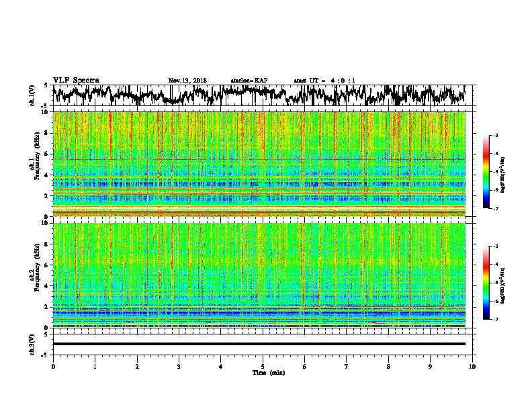
Task: Click the "-7" tick on ch.2 color bar
Action: (x=496, y=319)
